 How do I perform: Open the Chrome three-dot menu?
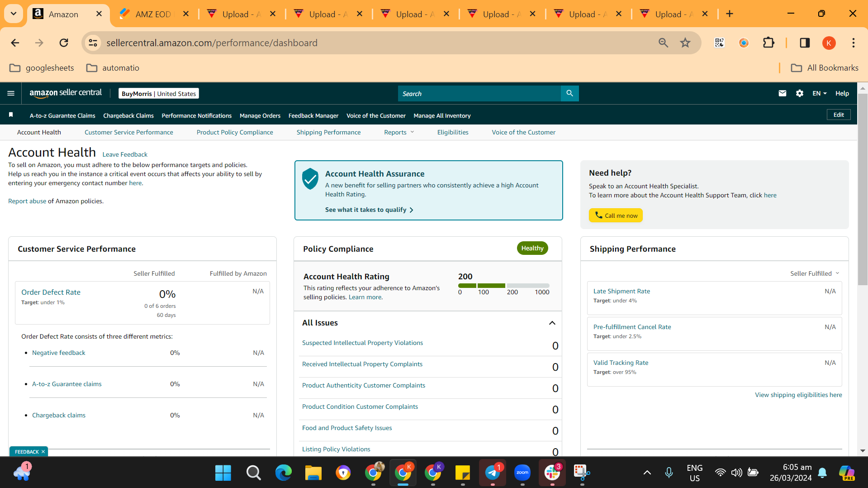pos(854,43)
